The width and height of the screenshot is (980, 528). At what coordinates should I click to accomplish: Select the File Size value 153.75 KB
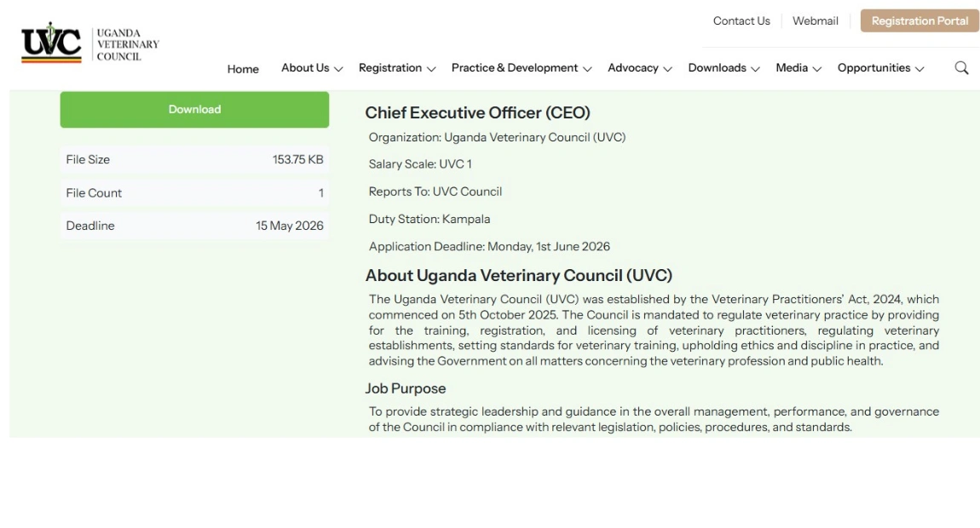pos(297,159)
